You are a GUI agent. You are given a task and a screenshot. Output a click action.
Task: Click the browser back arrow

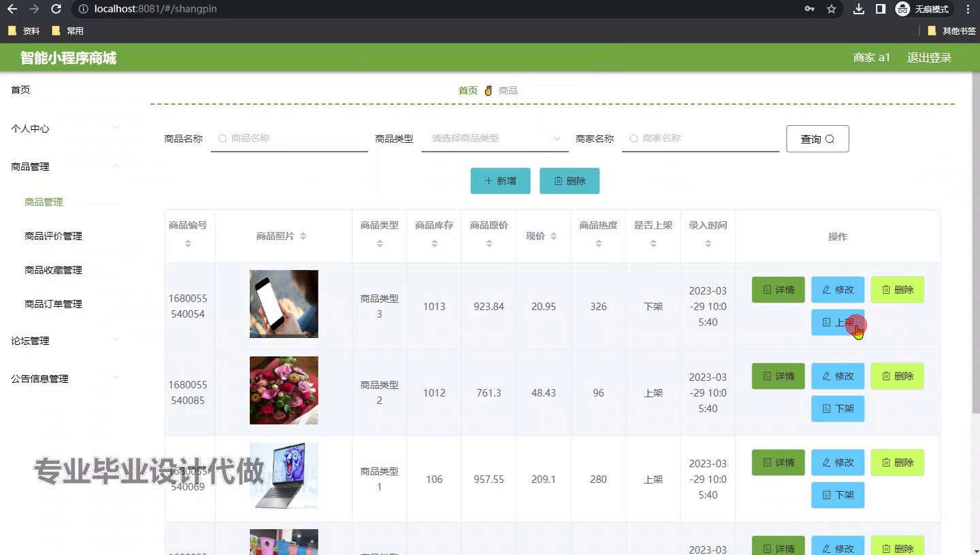click(12, 9)
